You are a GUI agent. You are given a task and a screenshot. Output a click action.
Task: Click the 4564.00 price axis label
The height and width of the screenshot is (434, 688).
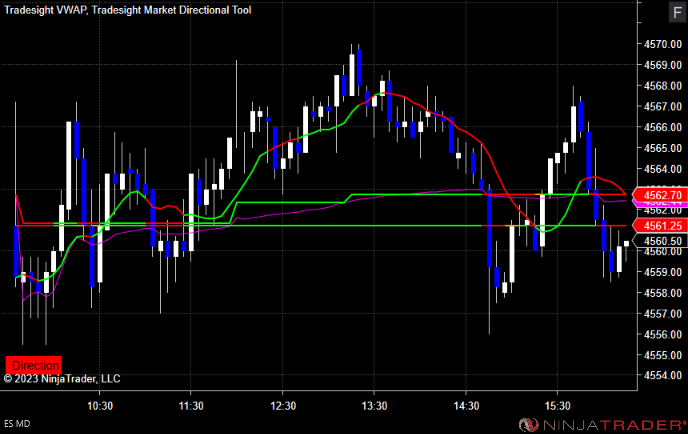(663, 169)
